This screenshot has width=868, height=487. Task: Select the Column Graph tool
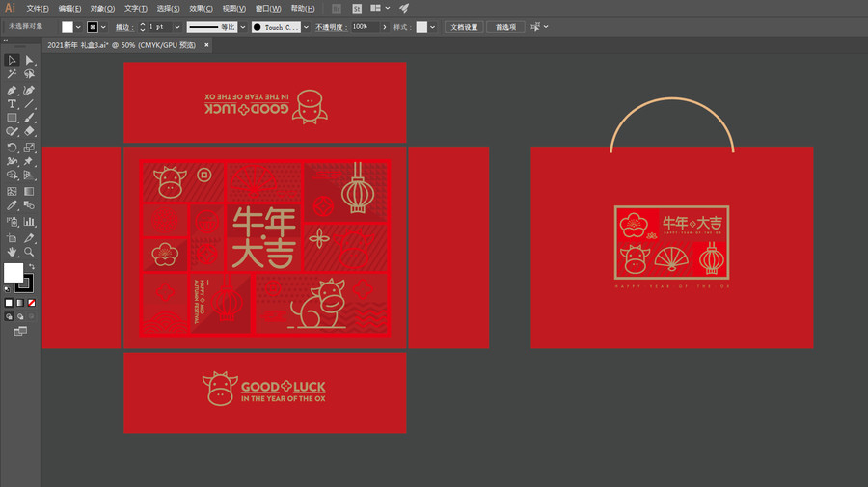click(29, 222)
